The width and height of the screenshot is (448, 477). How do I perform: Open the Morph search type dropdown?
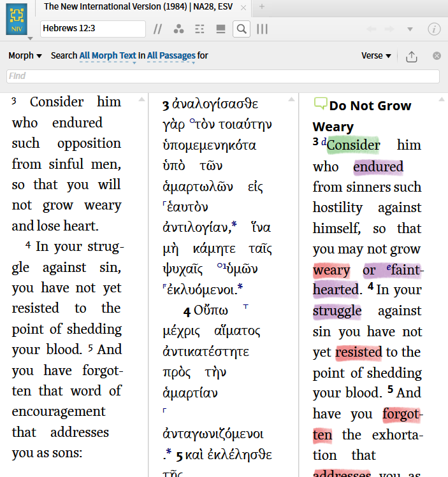[25, 55]
